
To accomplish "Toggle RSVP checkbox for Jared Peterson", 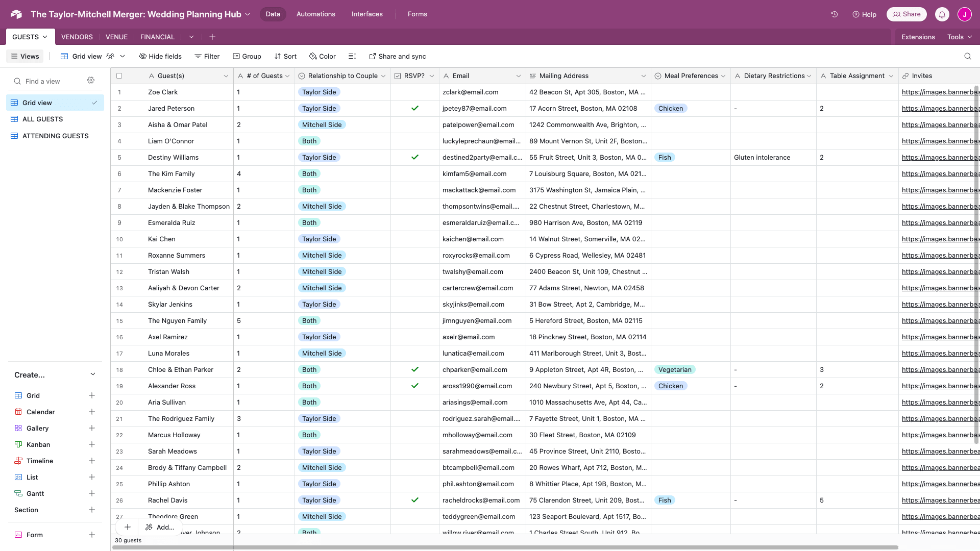I will click(x=414, y=108).
